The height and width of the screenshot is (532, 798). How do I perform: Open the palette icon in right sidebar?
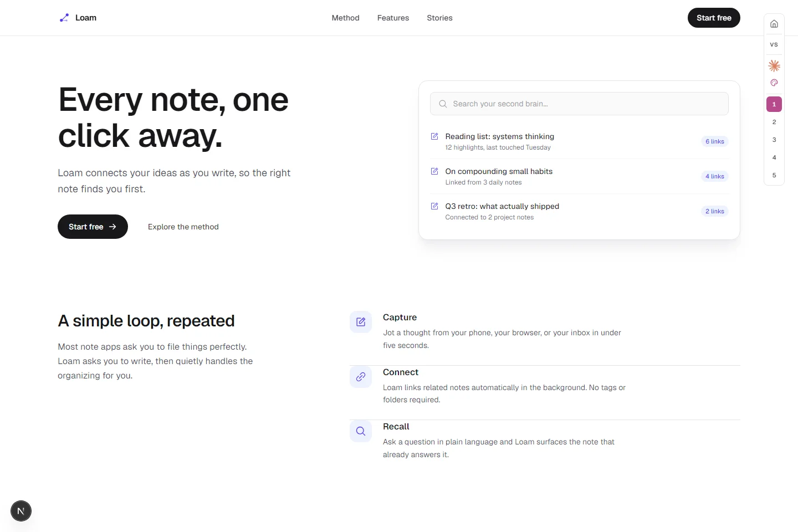(774, 83)
